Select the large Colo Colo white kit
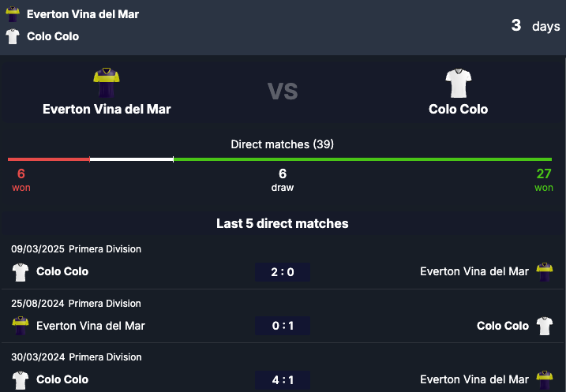 coord(459,83)
